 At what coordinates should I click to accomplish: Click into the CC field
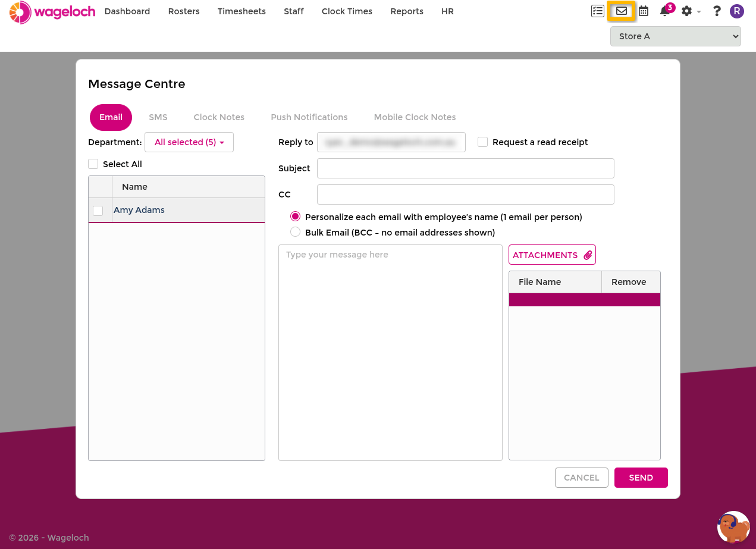click(x=466, y=194)
